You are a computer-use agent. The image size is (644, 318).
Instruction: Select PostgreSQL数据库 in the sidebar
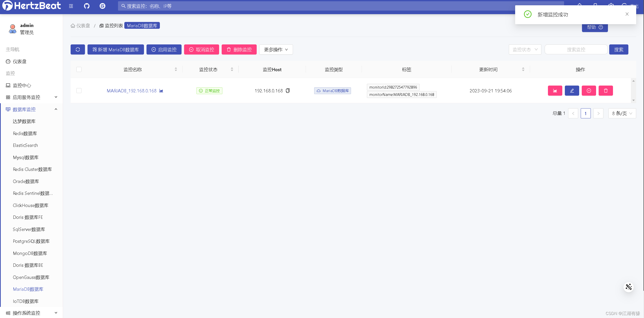point(31,241)
